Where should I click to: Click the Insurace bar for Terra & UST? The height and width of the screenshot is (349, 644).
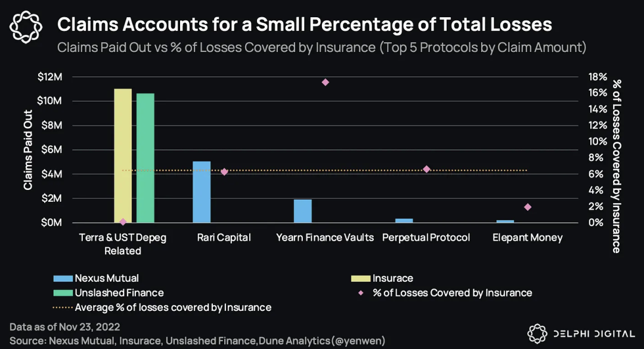click(x=123, y=155)
